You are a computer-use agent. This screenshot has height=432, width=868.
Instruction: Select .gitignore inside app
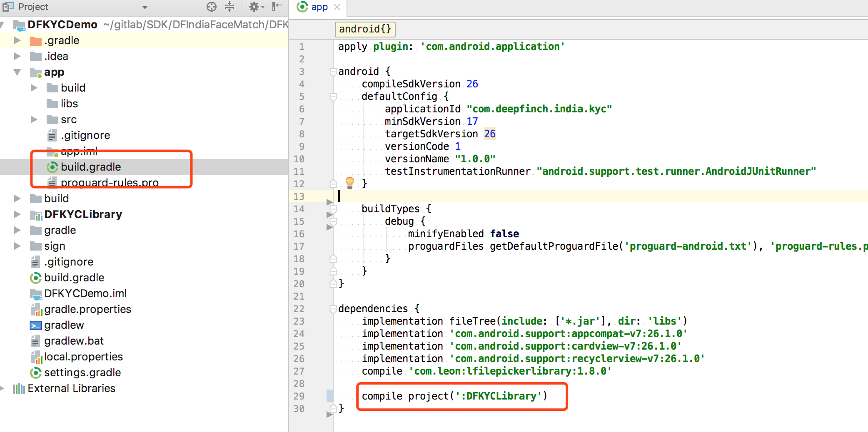tap(85, 135)
